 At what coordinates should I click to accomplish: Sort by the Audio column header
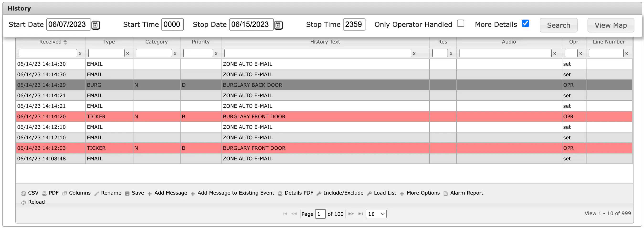tap(509, 42)
